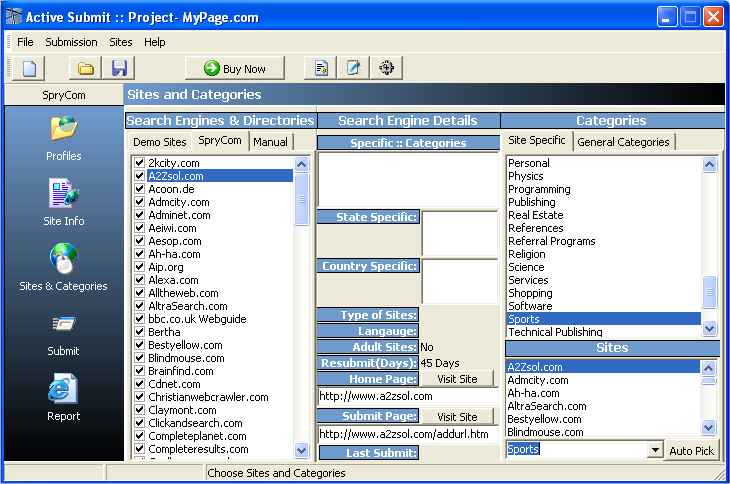
Task: Click the properties sheet toolbar icon
Action: (x=321, y=68)
